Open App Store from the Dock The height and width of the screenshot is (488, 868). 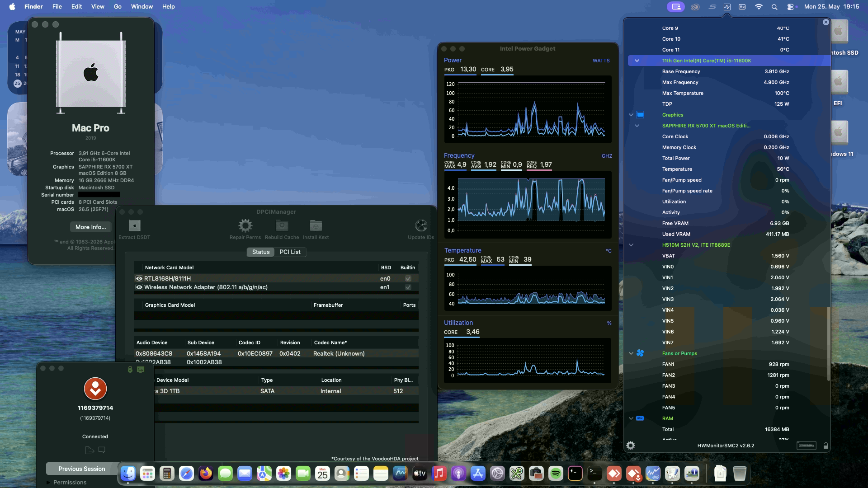(477, 474)
